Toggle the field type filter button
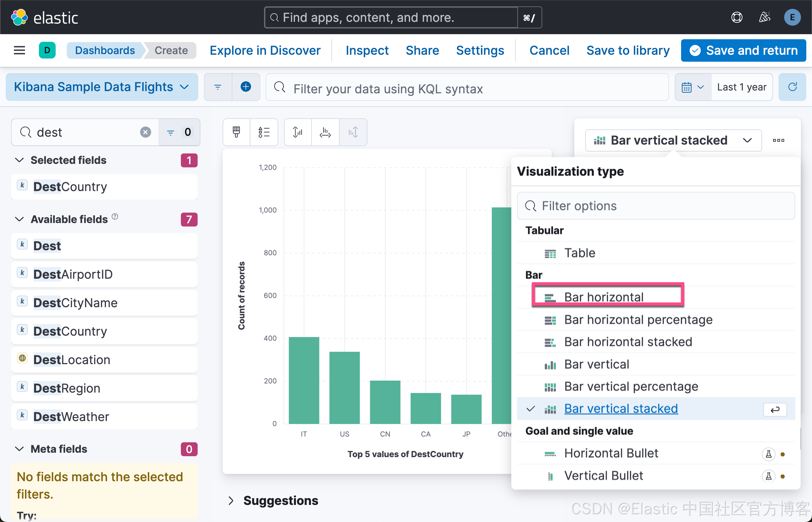 click(179, 132)
